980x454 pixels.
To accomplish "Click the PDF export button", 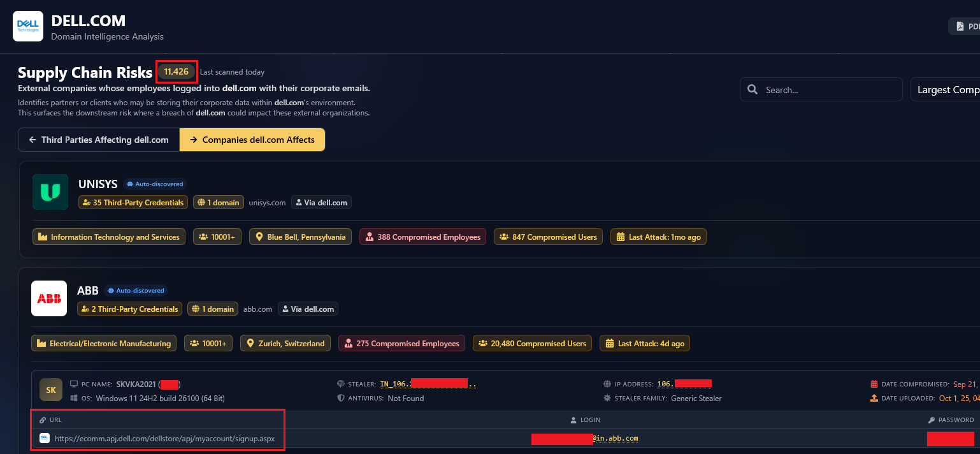I will [x=965, y=26].
